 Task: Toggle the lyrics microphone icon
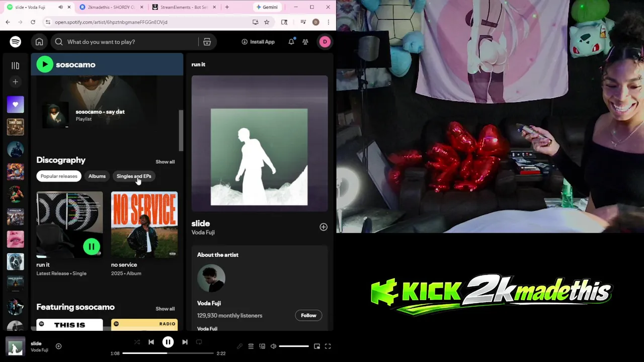[239, 346]
